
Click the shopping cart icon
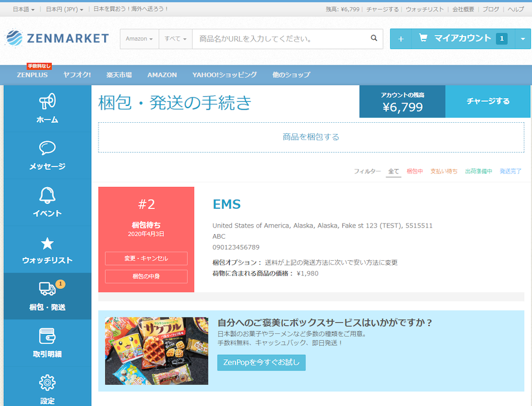pos(423,38)
